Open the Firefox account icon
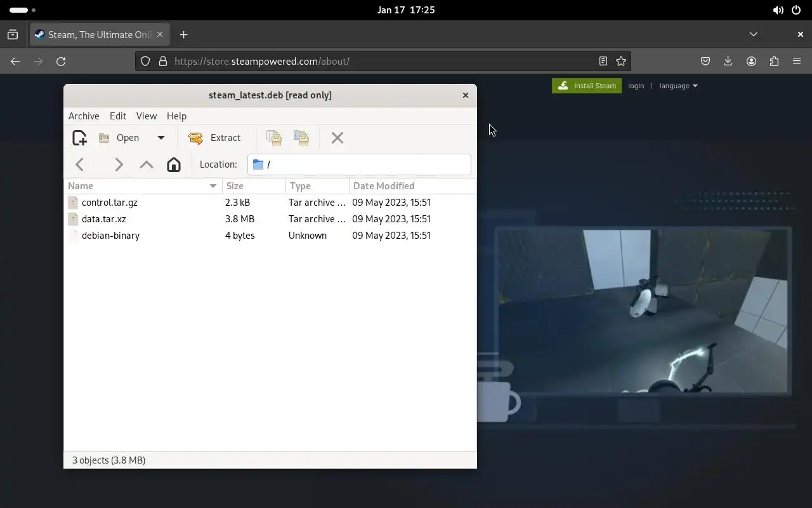The image size is (812, 508). [x=751, y=62]
